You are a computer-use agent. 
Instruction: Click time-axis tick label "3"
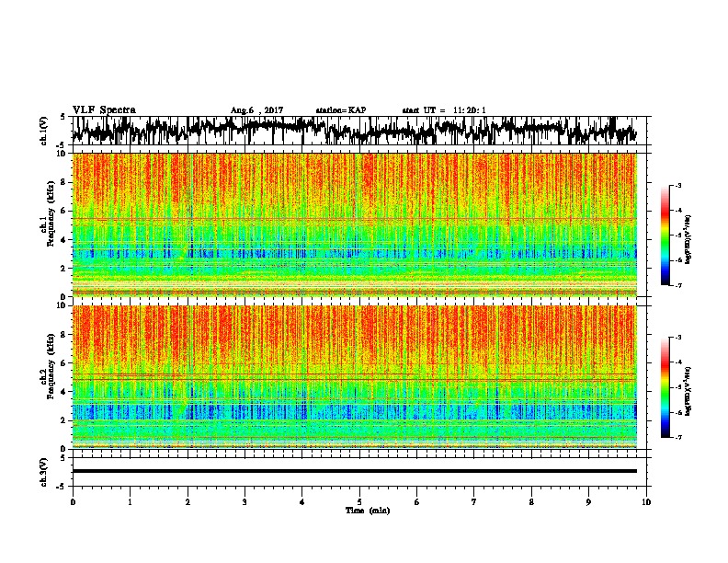point(245,502)
